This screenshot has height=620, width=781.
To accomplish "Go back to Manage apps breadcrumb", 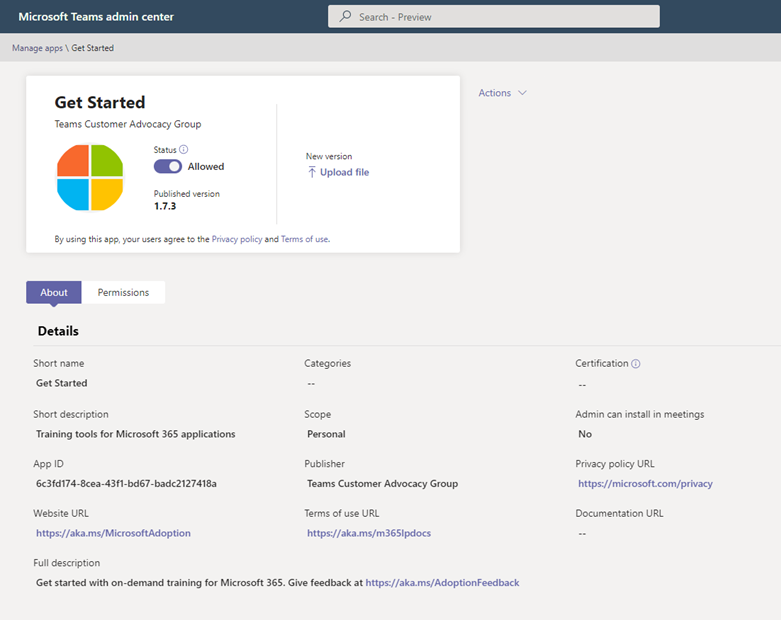I will pyautogui.click(x=37, y=48).
